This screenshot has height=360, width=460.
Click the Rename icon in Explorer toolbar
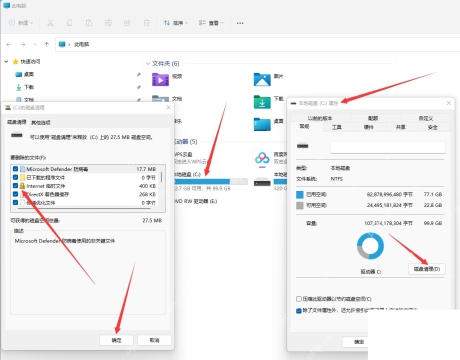pos(108,23)
